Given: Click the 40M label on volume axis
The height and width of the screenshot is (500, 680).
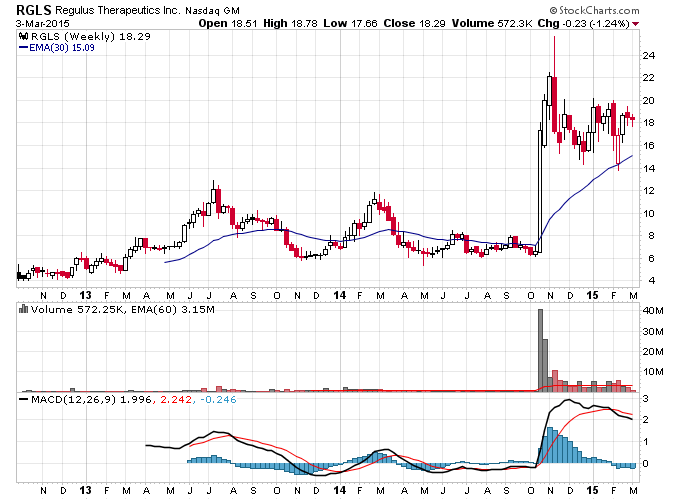Looking at the screenshot, I should pos(653,310).
